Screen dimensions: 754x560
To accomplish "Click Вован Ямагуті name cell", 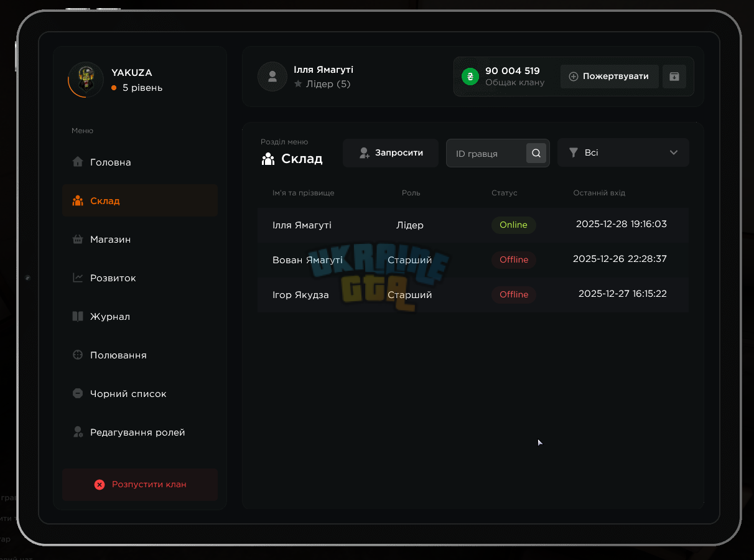I will [307, 260].
